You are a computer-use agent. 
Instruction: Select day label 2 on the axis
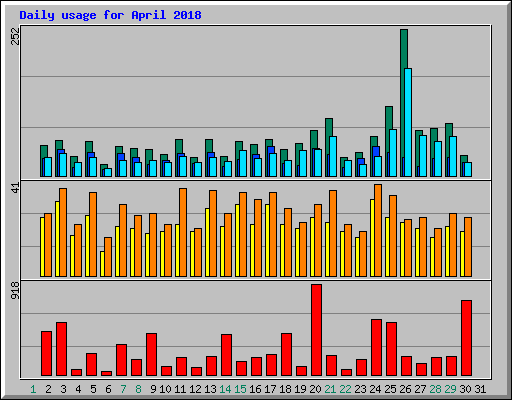coord(48,389)
